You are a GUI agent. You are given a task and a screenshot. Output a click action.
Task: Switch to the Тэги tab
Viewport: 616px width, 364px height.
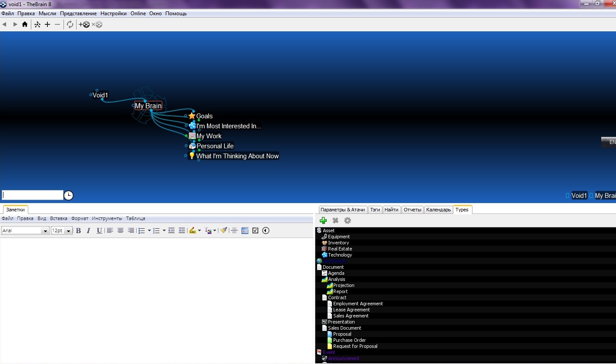point(375,210)
